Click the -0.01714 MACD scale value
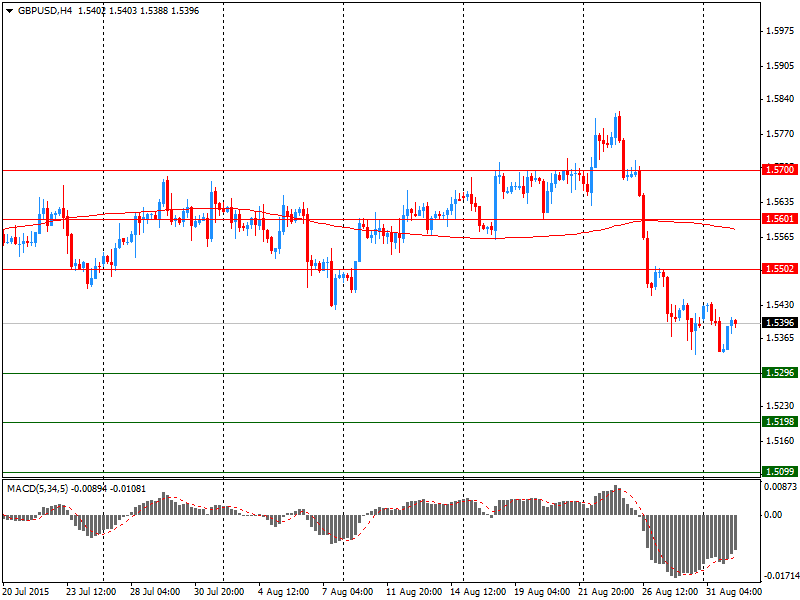The image size is (800, 600). [780, 576]
